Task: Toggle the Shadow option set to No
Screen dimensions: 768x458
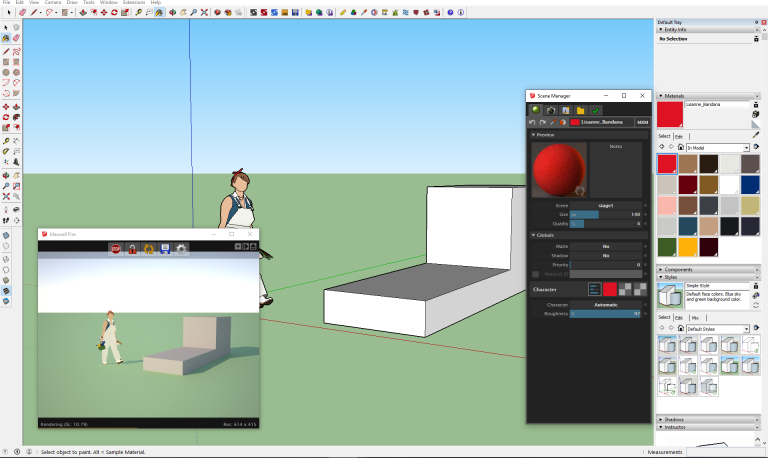Action: 606,255
